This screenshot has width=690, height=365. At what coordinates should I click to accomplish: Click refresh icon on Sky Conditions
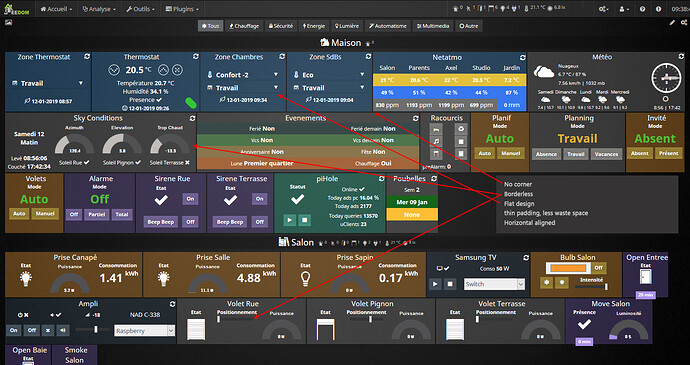coord(192,118)
